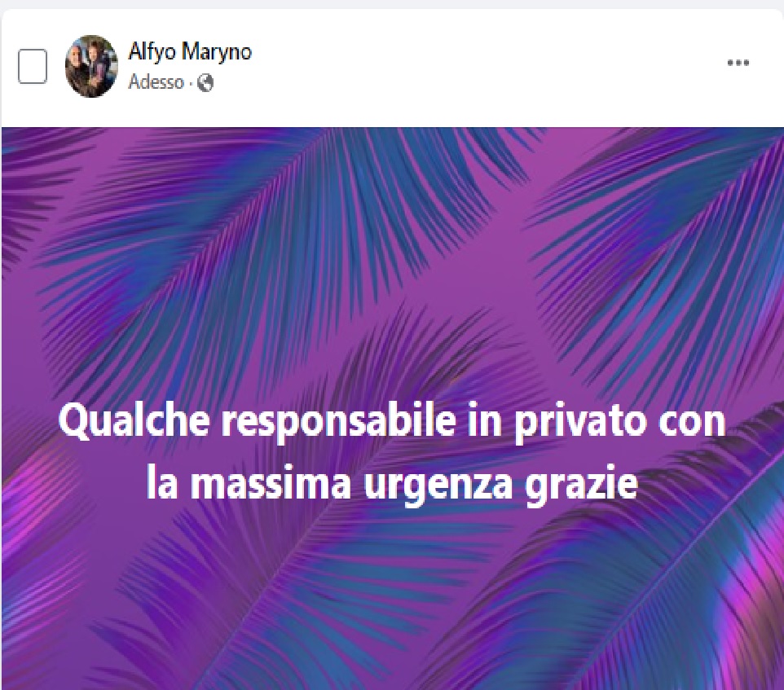
Task: Click the globe public audience icon
Action: pyautogui.click(x=205, y=82)
